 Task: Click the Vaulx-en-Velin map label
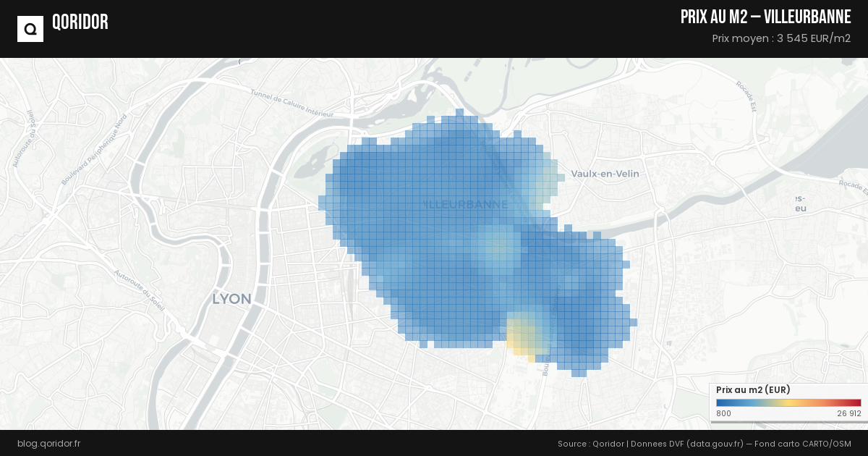[x=605, y=174]
